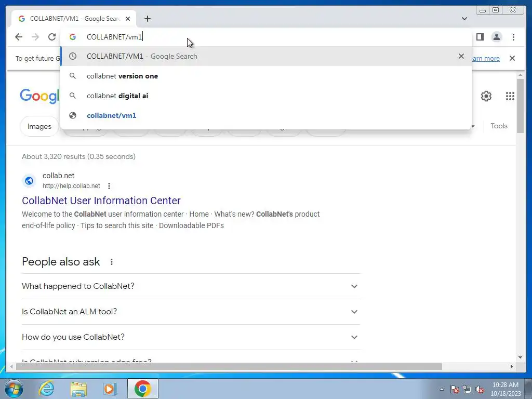Open the Action Center flag icon
Image resolution: width=532 pixels, height=399 pixels.
(x=455, y=389)
